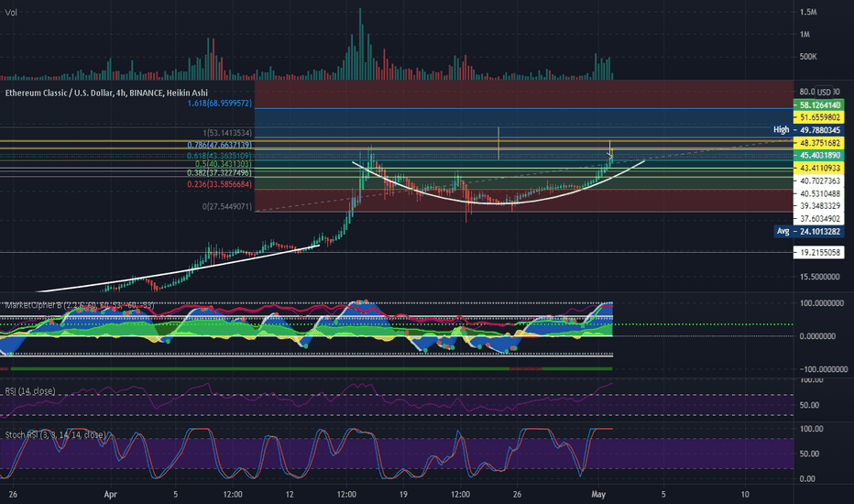Click the yellow 48.3751682 price tag
854x504 pixels.
pyautogui.click(x=818, y=143)
